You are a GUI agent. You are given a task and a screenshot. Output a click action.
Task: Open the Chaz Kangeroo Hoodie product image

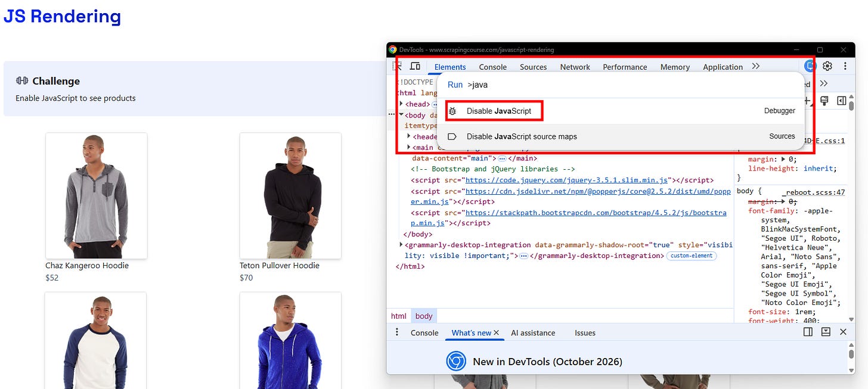point(97,195)
